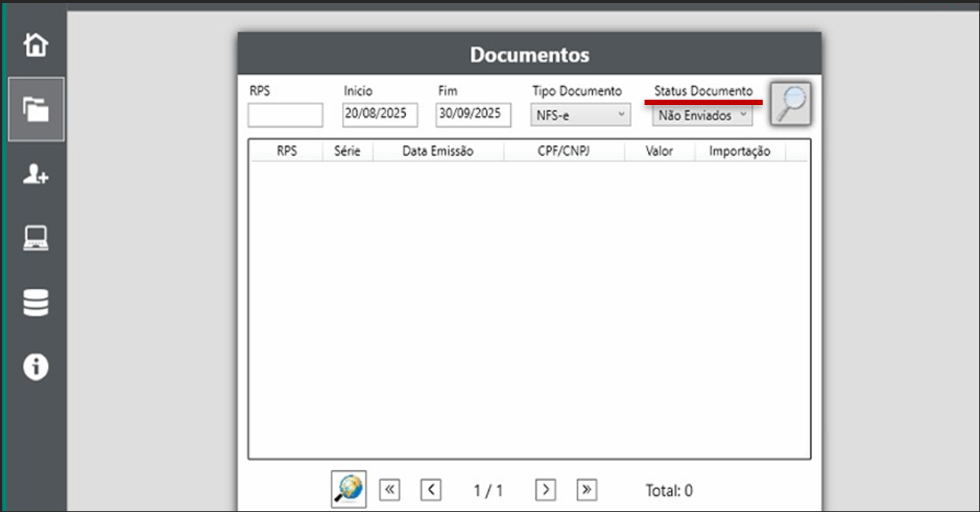Click the RPS input field
This screenshot has width=980, height=512.
pyautogui.click(x=286, y=115)
